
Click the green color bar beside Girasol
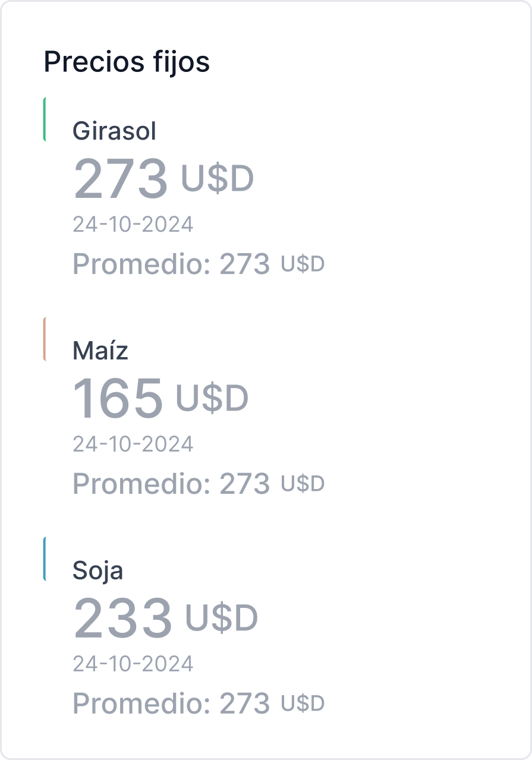45,119
